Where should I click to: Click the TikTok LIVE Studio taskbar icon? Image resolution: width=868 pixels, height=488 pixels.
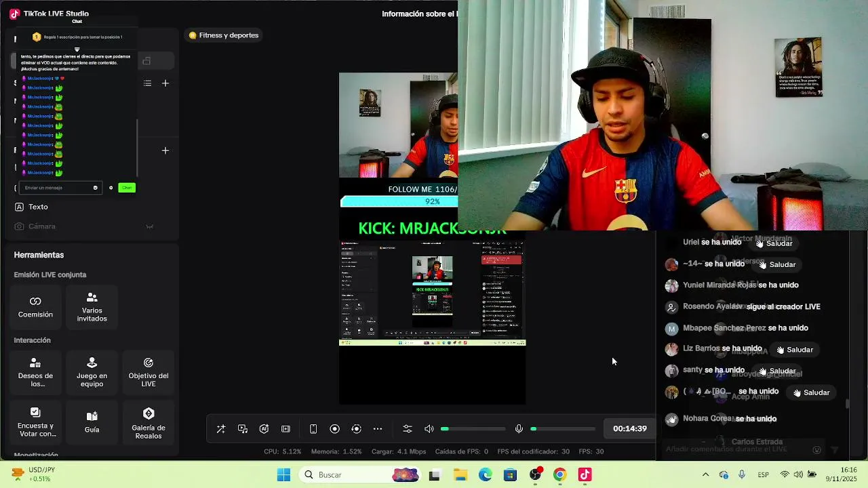click(x=585, y=475)
